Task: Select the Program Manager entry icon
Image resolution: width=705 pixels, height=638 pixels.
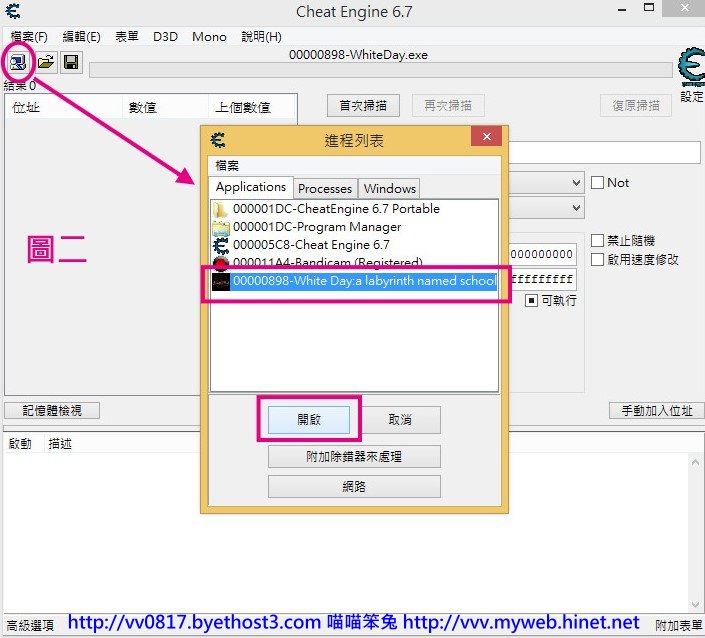Action: [221, 228]
